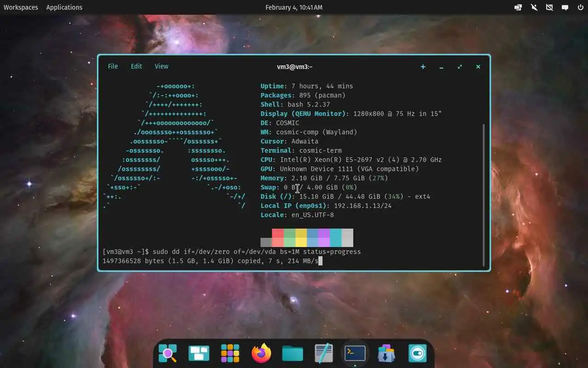Open the app store from dock
588x368 pixels.
click(386, 353)
